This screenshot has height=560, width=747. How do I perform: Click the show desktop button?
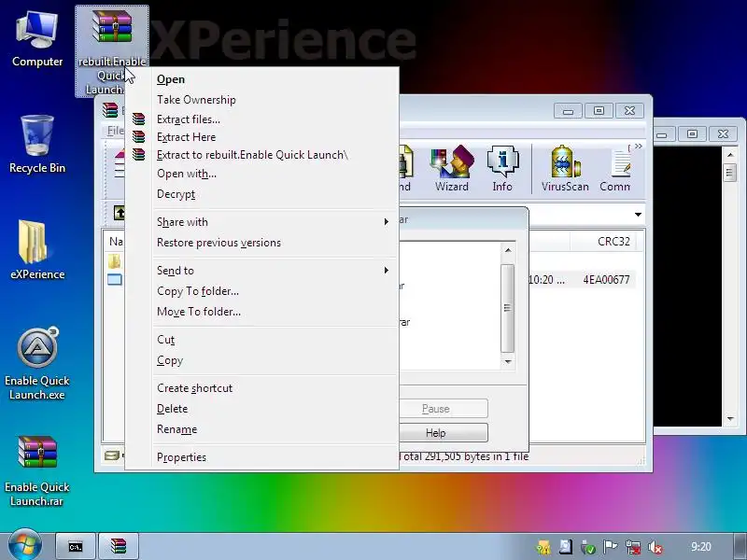coord(740,547)
